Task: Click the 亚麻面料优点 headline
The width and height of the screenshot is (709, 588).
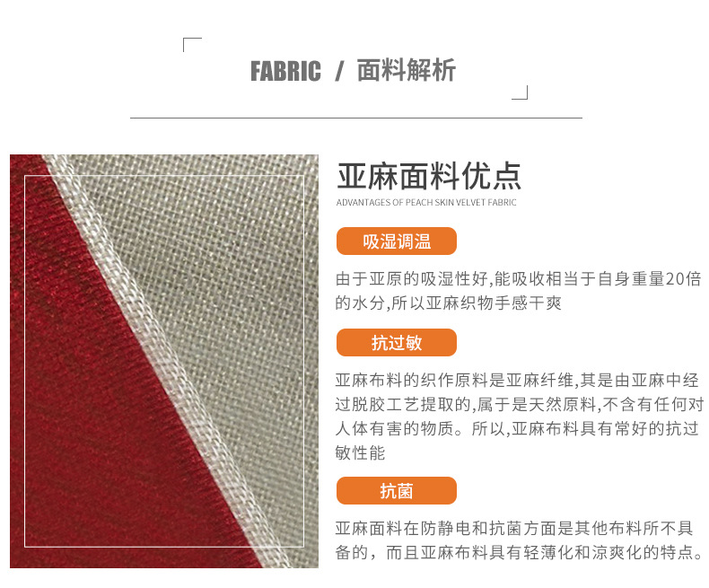Action: (429, 176)
